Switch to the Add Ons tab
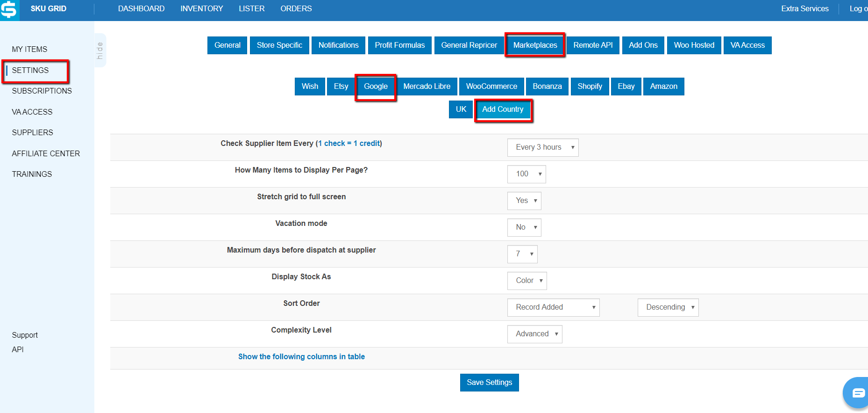This screenshot has width=868, height=413. pyautogui.click(x=643, y=45)
